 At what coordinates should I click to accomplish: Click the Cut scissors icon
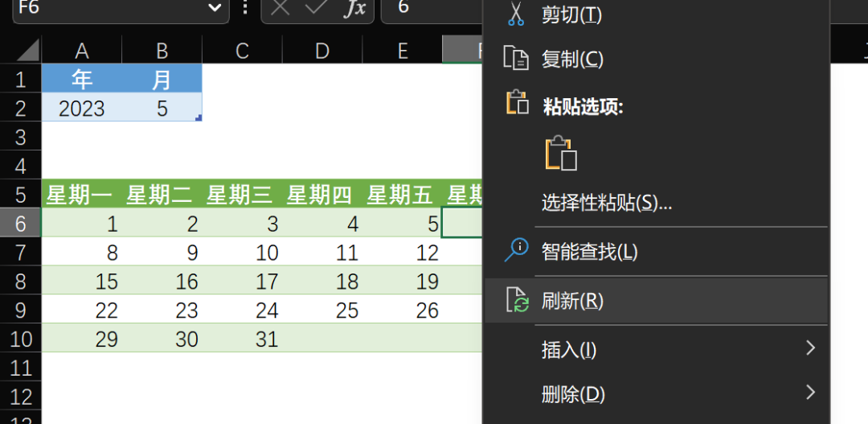[515, 14]
